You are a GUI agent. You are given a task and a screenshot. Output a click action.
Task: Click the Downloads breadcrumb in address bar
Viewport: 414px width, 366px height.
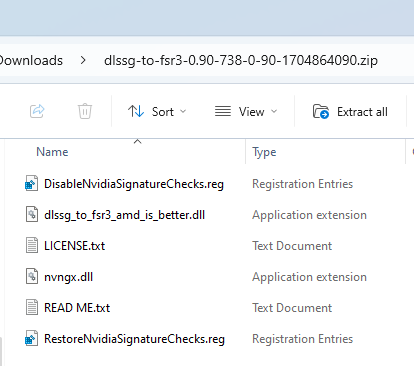31,60
